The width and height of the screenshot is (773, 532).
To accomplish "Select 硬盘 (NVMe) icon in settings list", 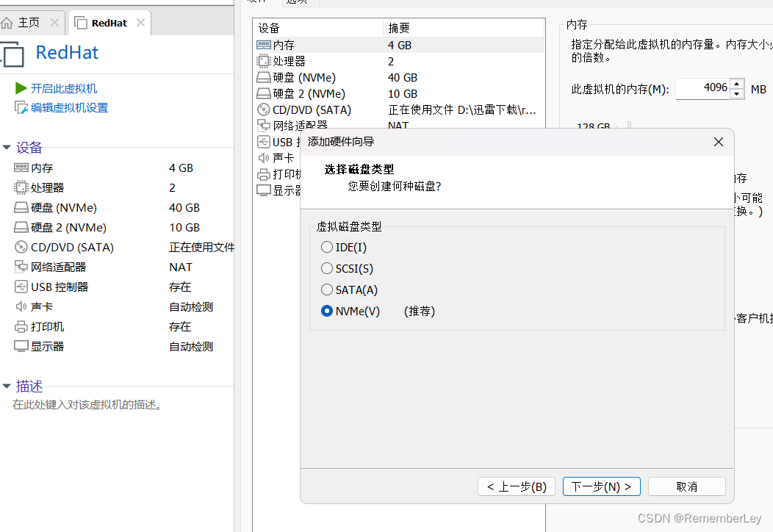I will point(264,77).
